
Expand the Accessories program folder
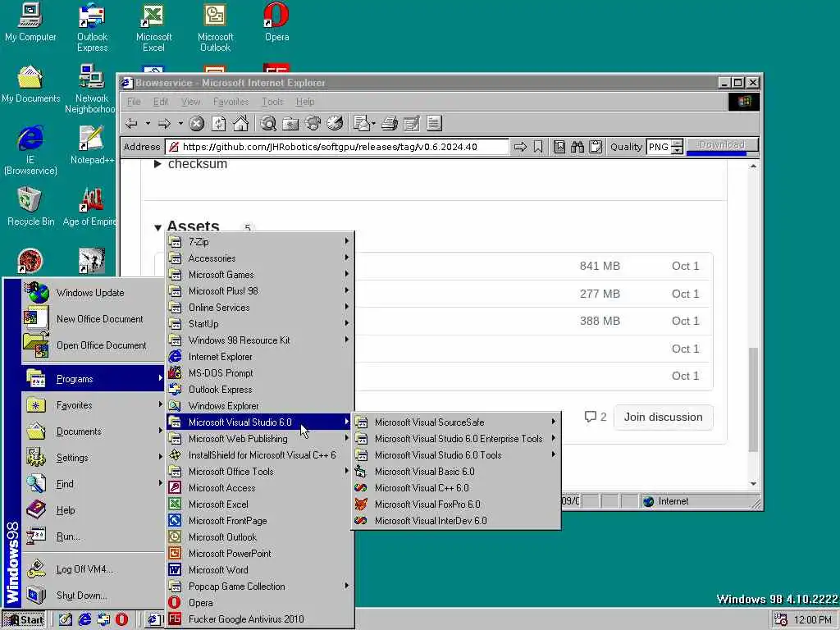pyautogui.click(x=260, y=258)
